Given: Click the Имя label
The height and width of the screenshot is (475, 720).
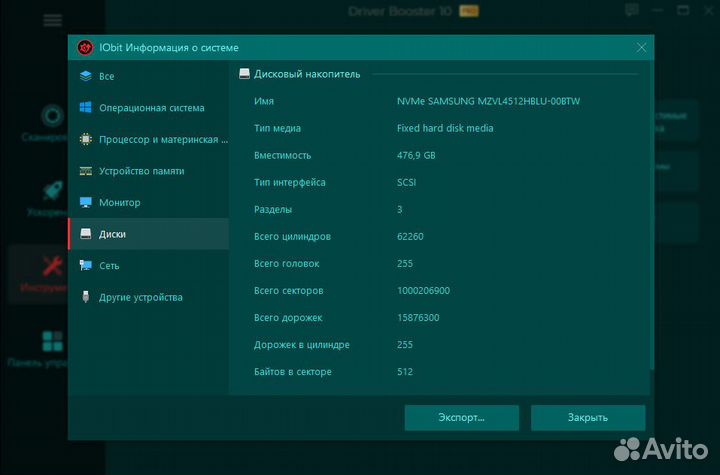Looking at the screenshot, I should pyautogui.click(x=264, y=101).
